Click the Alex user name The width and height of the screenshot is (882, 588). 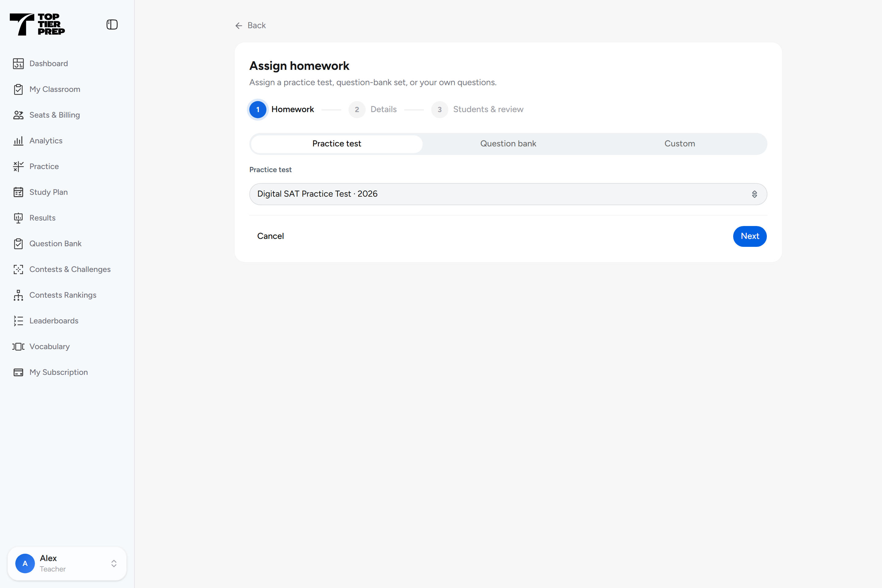pos(48,558)
